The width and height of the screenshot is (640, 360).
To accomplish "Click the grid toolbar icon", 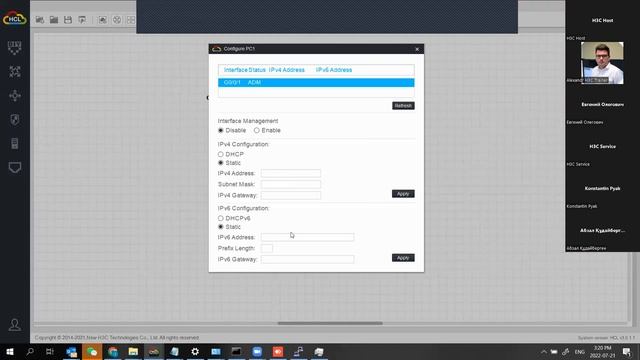I will [x=131, y=20].
